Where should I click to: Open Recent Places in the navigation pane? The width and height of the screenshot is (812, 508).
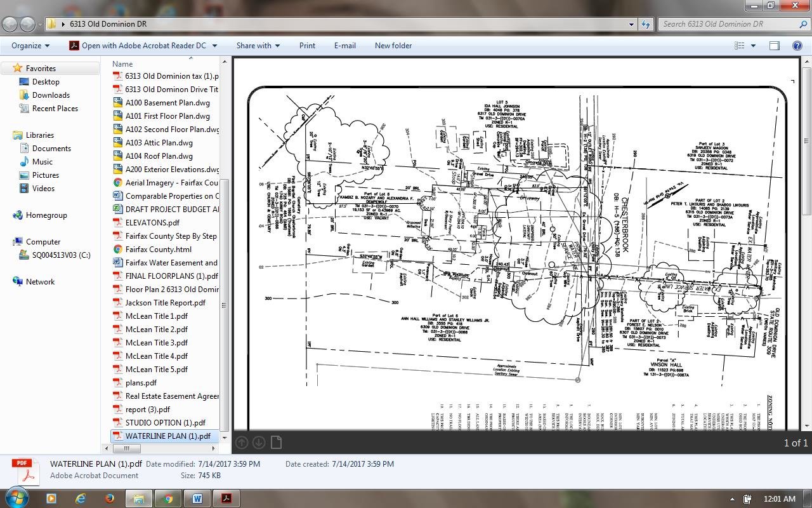(x=55, y=109)
